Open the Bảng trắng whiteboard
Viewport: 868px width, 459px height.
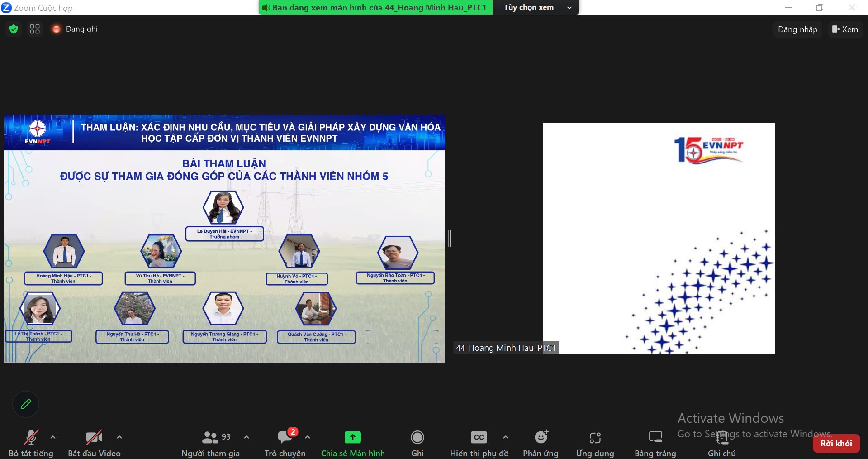pyautogui.click(x=655, y=444)
